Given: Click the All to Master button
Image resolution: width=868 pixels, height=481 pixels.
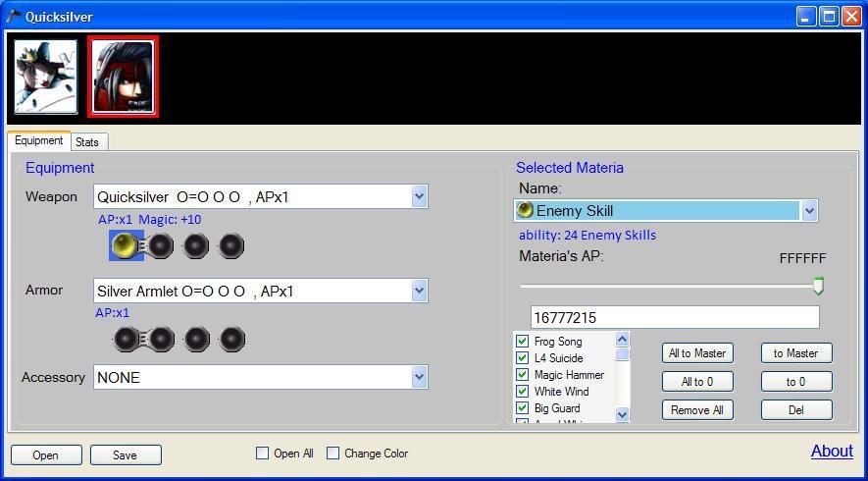Looking at the screenshot, I should click(697, 353).
